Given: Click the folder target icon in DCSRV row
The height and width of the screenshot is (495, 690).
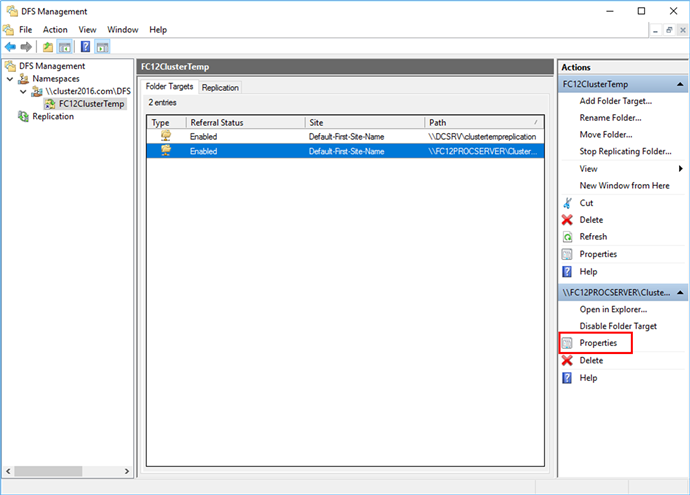Looking at the screenshot, I should tap(166, 136).
